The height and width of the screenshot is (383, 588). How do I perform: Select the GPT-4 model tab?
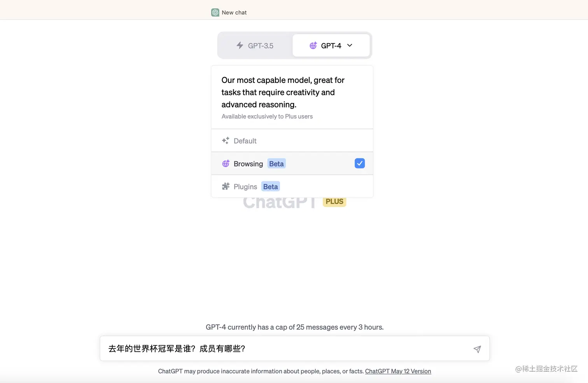(x=331, y=46)
